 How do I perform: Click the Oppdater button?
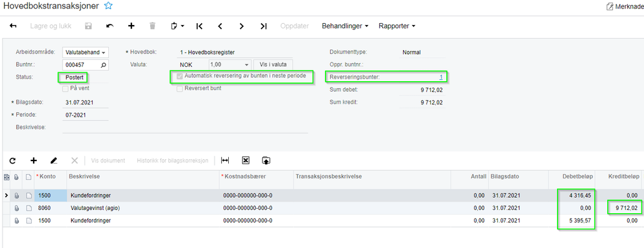[x=295, y=26]
